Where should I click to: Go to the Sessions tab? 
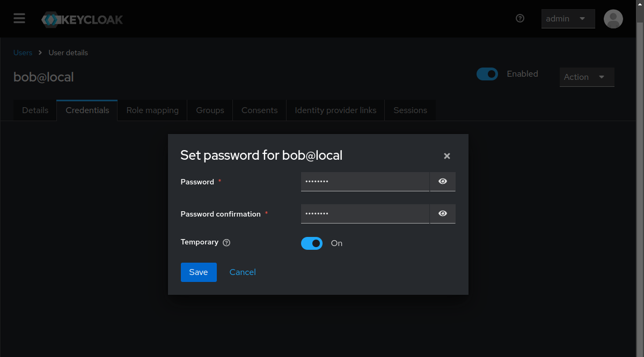pyautogui.click(x=410, y=110)
